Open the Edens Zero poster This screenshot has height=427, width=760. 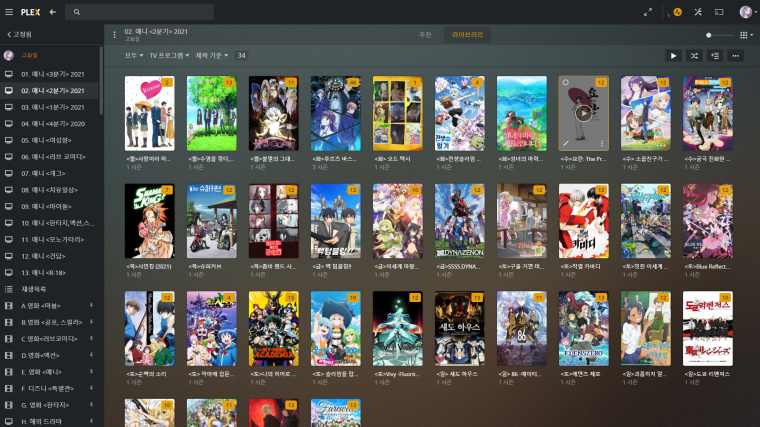click(x=584, y=329)
